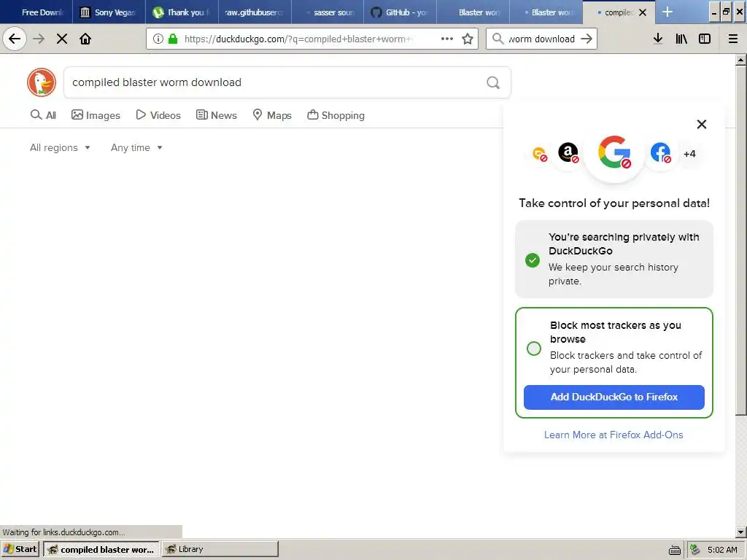This screenshot has height=560, width=747.
Task: Switch to the Thank you uTorrent tab
Action: 182,12
